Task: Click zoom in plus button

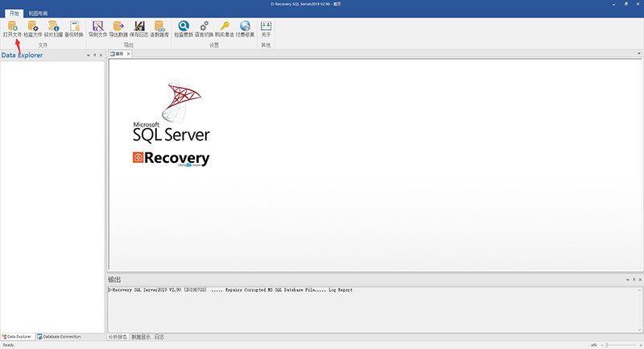Action: 640,345
